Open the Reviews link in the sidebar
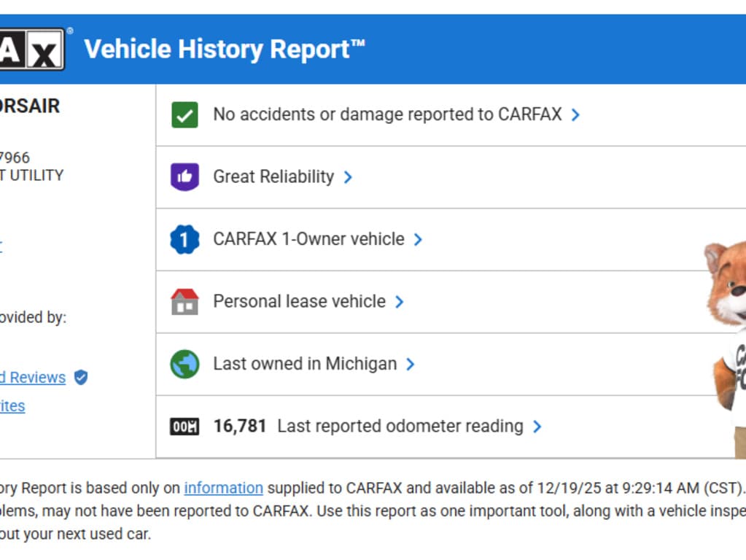Viewport: 746px width, 560px height. [33, 378]
